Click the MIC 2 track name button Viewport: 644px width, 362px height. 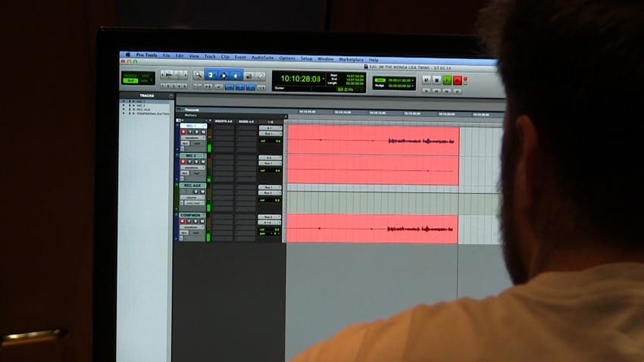pyautogui.click(x=192, y=156)
